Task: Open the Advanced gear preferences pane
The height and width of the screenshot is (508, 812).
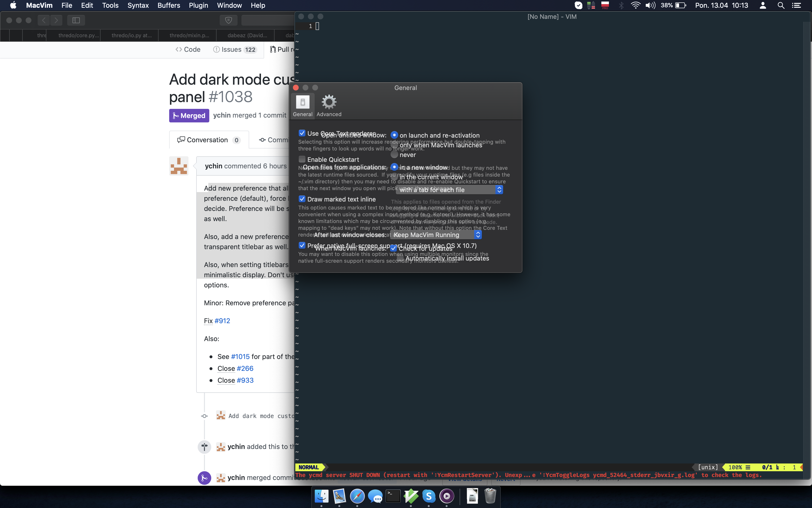Action: coord(329,105)
